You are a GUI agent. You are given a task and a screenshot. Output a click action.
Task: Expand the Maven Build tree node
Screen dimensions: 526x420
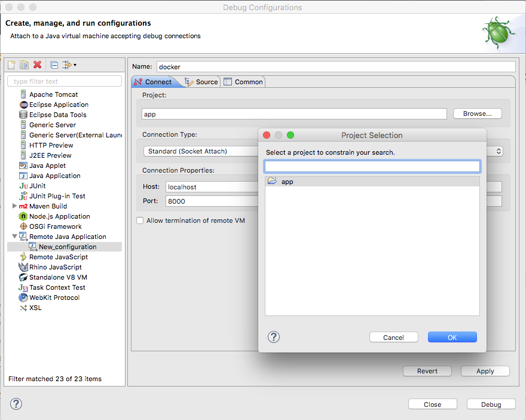[x=15, y=206]
